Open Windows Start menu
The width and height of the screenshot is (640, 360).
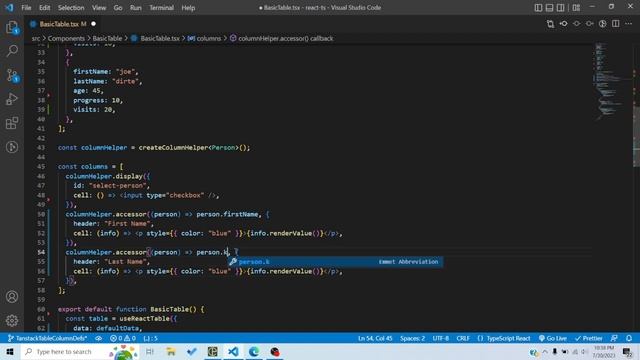pyautogui.click(x=10, y=352)
